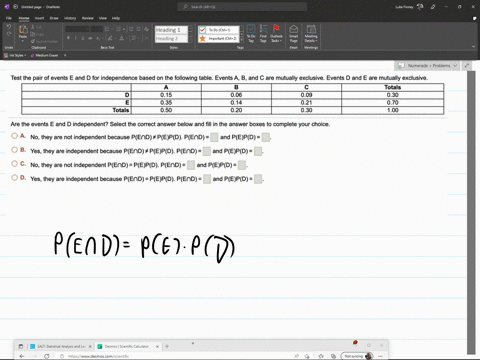The image size is (480, 360).
Task: Increase indent of the paragraph
Action: coord(138,29)
